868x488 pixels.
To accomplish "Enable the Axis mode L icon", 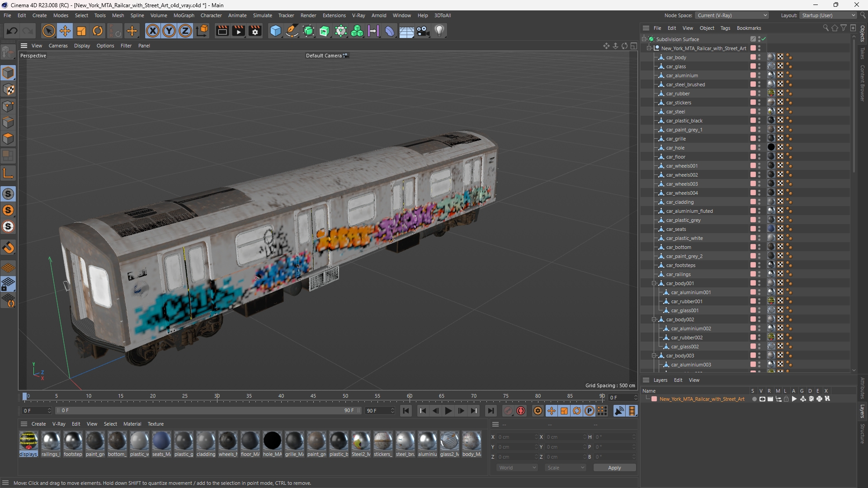I will (x=8, y=173).
